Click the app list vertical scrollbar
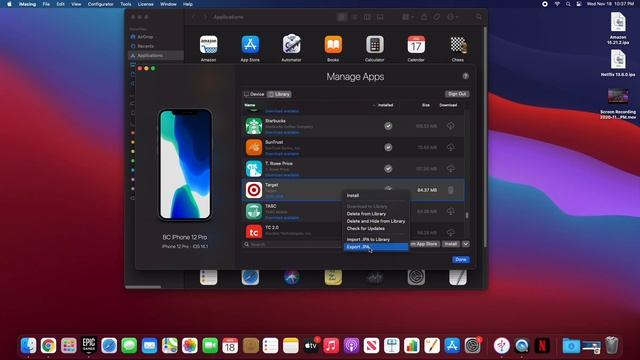This screenshot has width=640, height=360. pyautogui.click(x=467, y=215)
